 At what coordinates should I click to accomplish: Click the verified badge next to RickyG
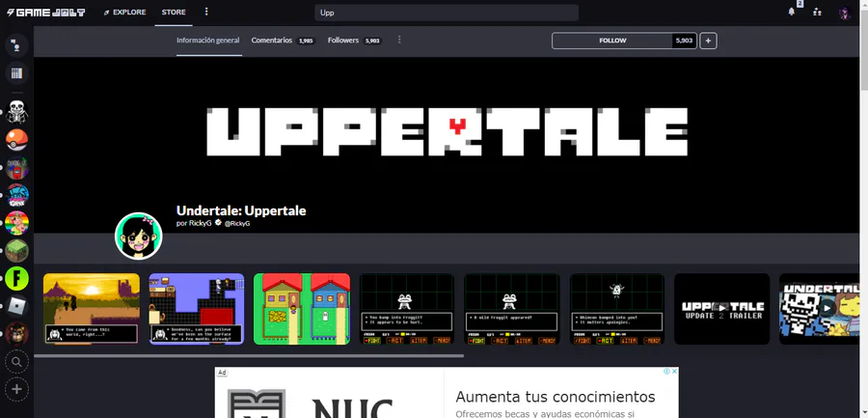[x=218, y=223]
